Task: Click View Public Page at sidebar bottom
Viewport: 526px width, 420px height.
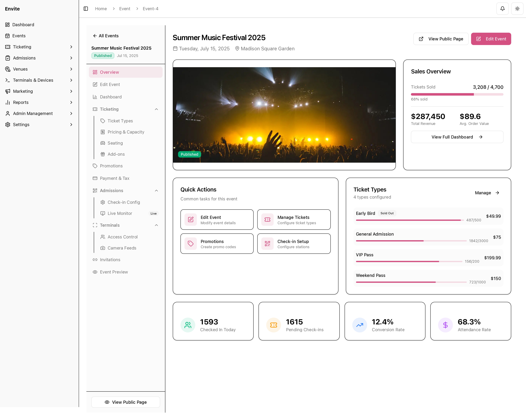Action: click(x=126, y=402)
